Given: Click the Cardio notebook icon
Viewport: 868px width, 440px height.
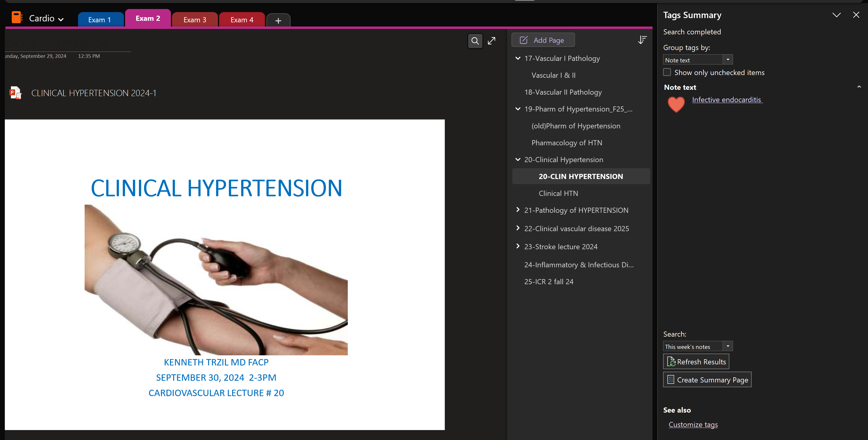Looking at the screenshot, I should point(17,17).
